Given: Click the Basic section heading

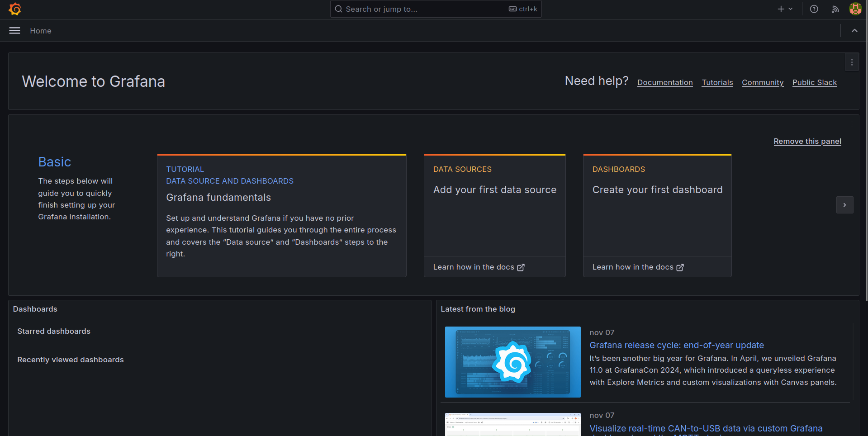Looking at the screenshot, I should pyautogui.click(x=55, y=162).
